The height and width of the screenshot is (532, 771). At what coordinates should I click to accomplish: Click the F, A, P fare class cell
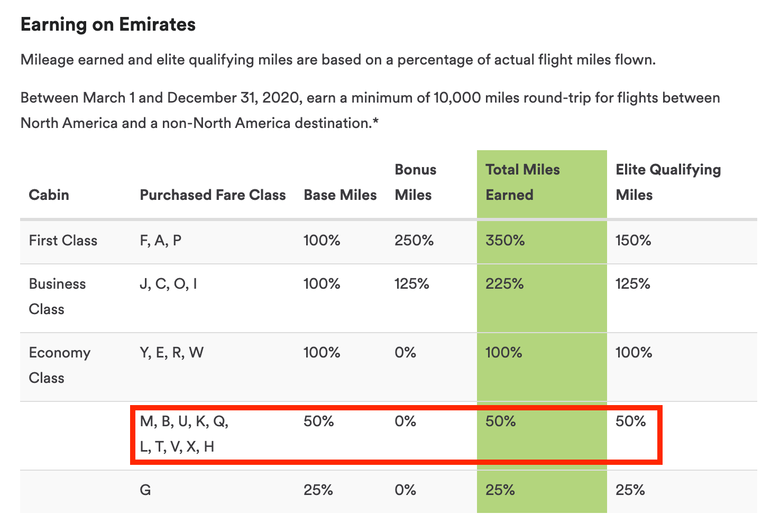pyautogui.click(x=161, y=240)
